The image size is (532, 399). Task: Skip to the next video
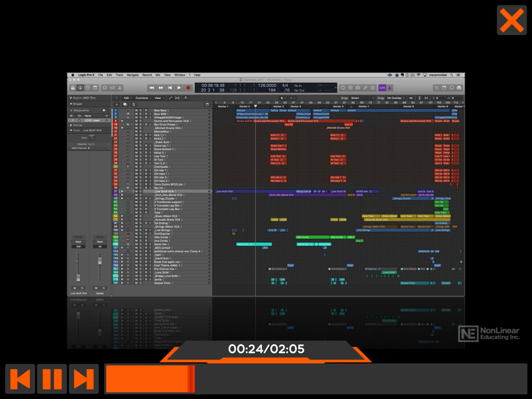(x=84, y=379)
